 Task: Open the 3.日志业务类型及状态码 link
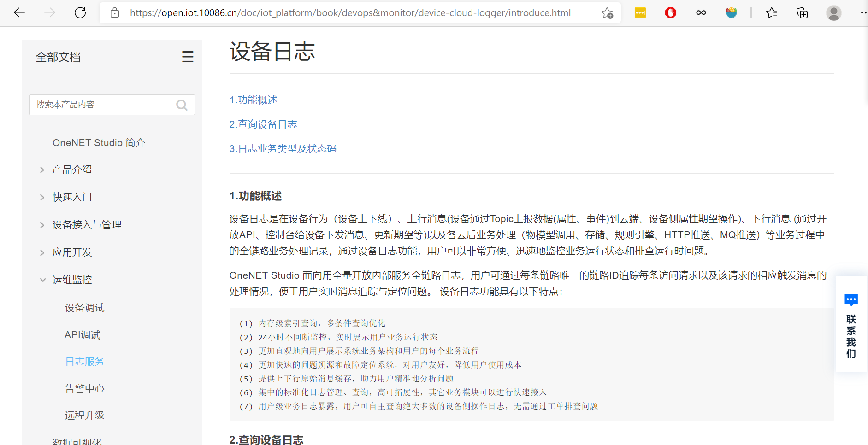[x=283, y=148]
